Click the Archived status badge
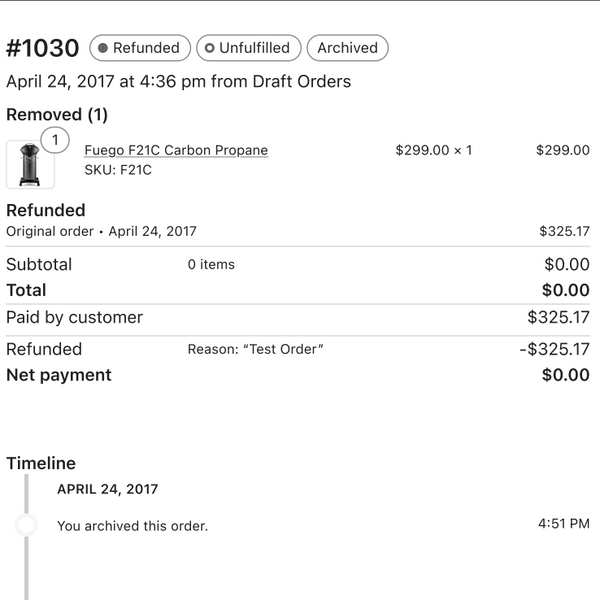 tap(347, 48)
